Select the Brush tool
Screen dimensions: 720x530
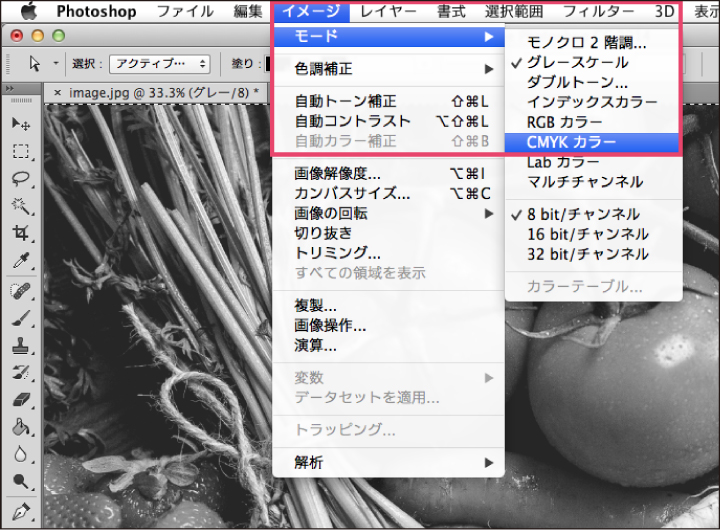click(21, 318)
